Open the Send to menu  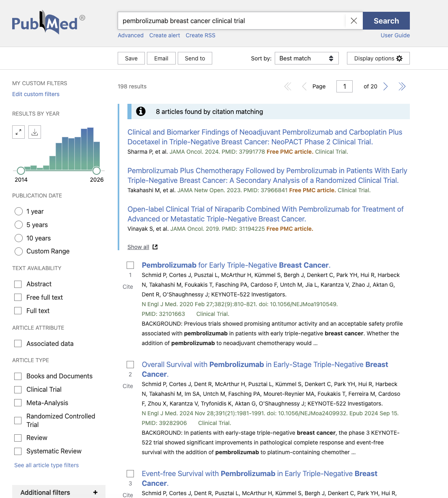[195, 58]
